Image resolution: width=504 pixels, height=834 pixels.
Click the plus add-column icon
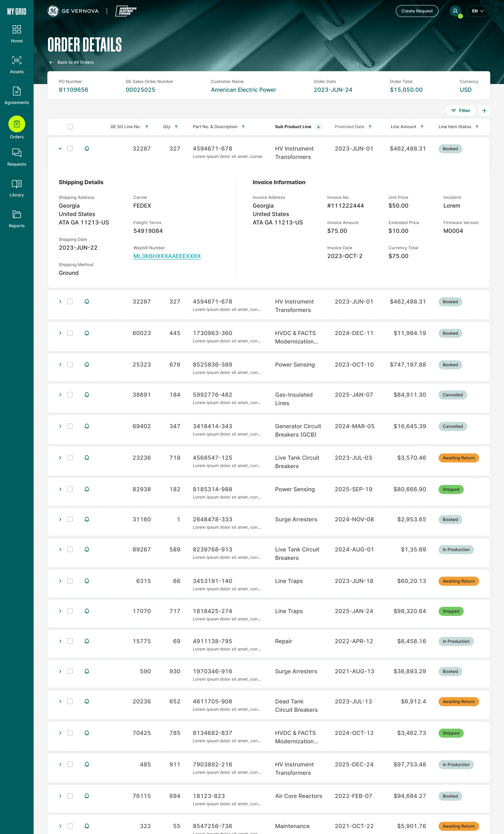click(484, 111)
